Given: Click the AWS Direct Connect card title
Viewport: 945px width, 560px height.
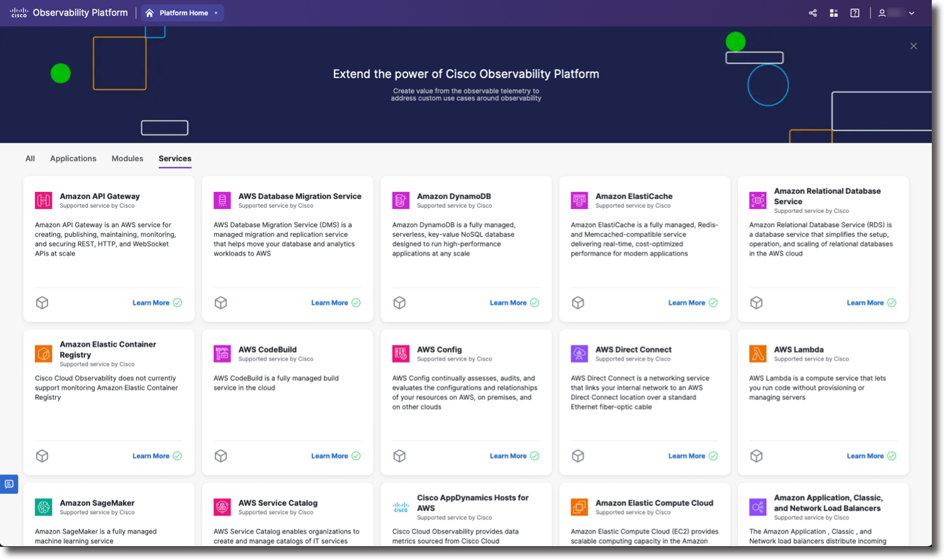Looking at the screenshot, I should point(633,350).
